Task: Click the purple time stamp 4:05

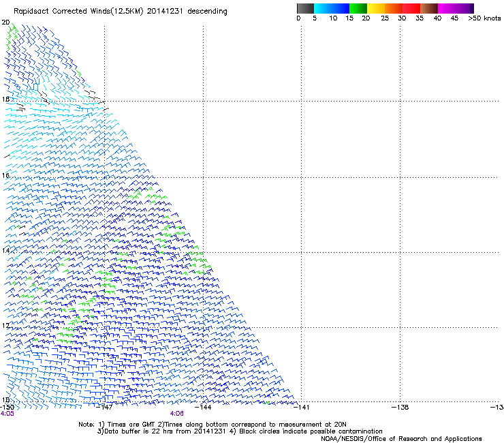Action: coord(7,414)
